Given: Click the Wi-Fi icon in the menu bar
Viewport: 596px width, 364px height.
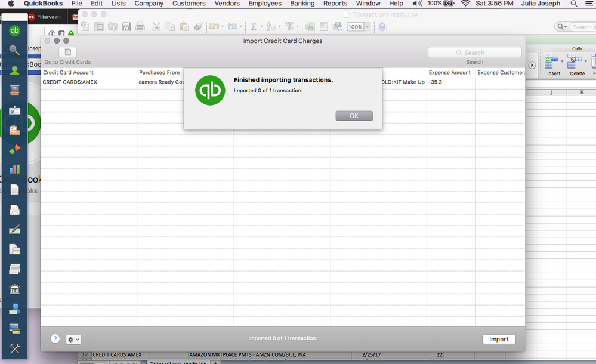Looking at the screenshot, I should (x=465, y=4).
